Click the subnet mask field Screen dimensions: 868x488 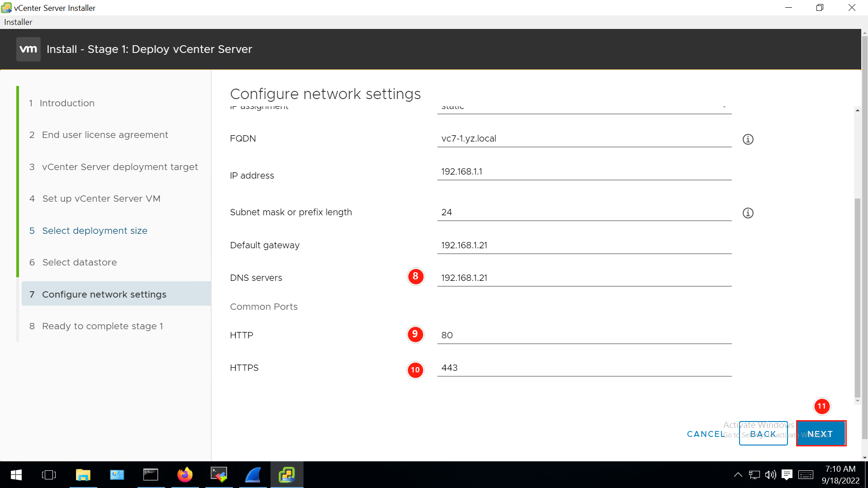[584, 213]
